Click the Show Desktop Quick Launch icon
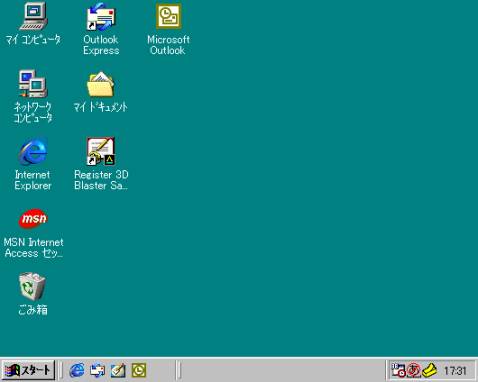This screenshot has height=382, width=478. coord(118,370)
